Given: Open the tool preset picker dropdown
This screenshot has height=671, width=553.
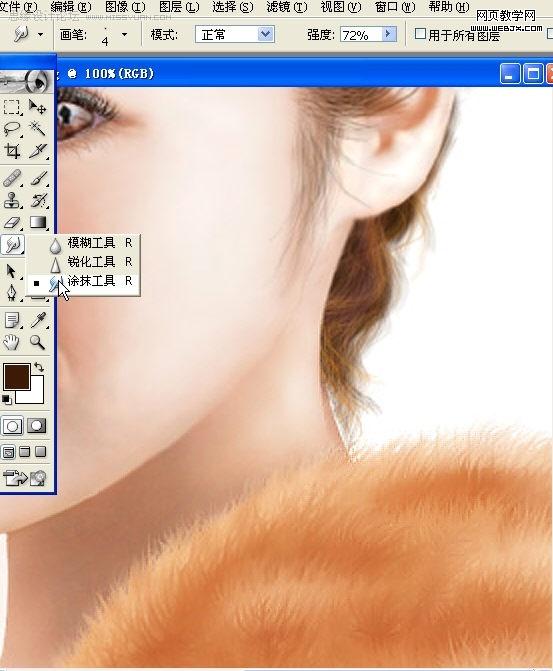Looking at the screenshot, I should (40, 34).
